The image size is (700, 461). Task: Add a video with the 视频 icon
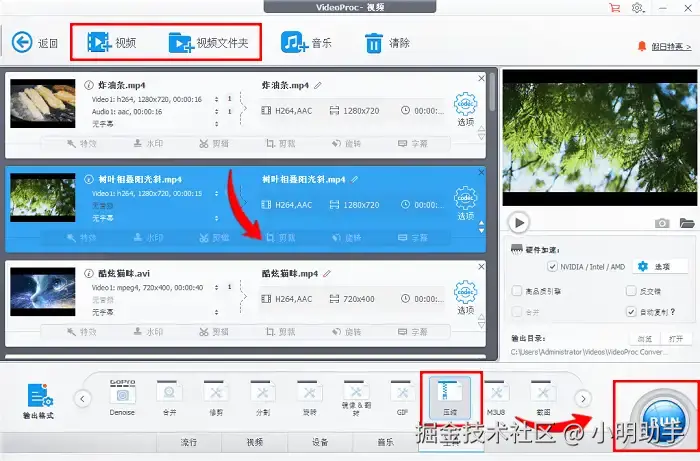point(111,43)
